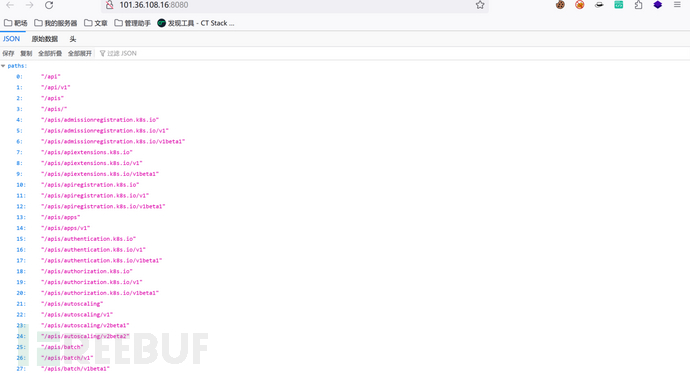The height and width of the screenshot is (373, 690).
Task: Select "/apis/apiextensions.k8s.io/v1beta1" value
Action: 100,174
